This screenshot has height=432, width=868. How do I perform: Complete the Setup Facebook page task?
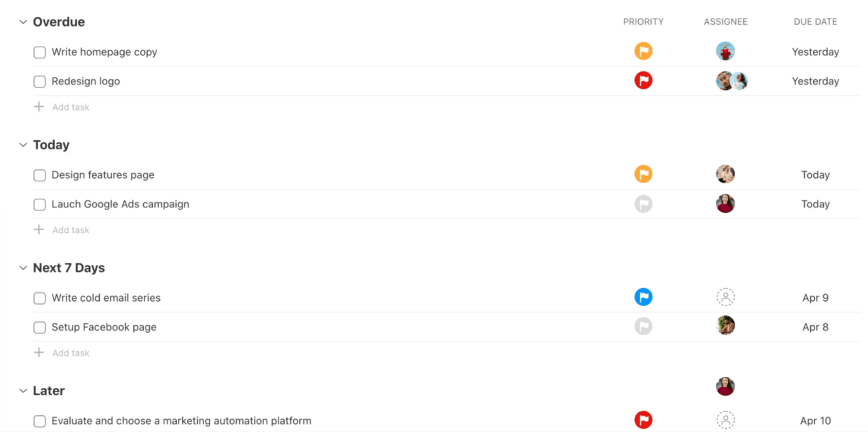coord(39,328)
